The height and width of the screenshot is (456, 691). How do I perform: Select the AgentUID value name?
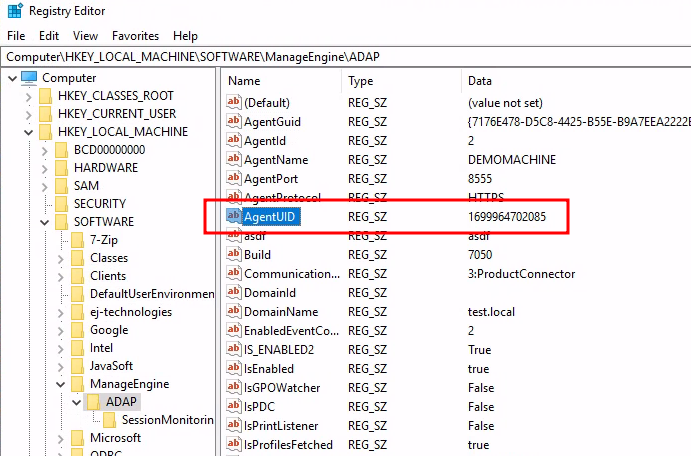(x=269, y=216)
